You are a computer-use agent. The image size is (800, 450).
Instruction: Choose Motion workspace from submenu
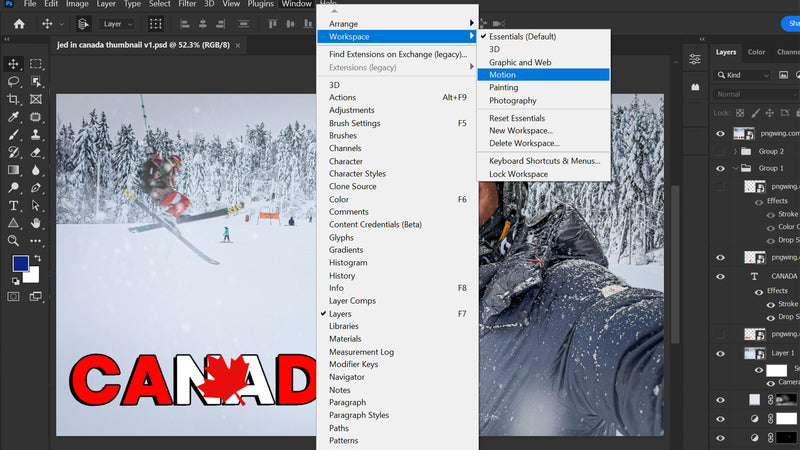502,75
